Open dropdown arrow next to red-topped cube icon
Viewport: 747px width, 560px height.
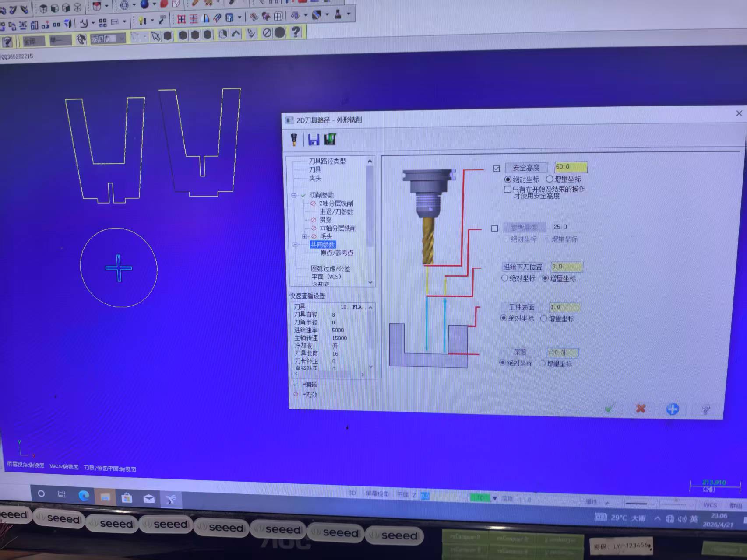(106, 6)
